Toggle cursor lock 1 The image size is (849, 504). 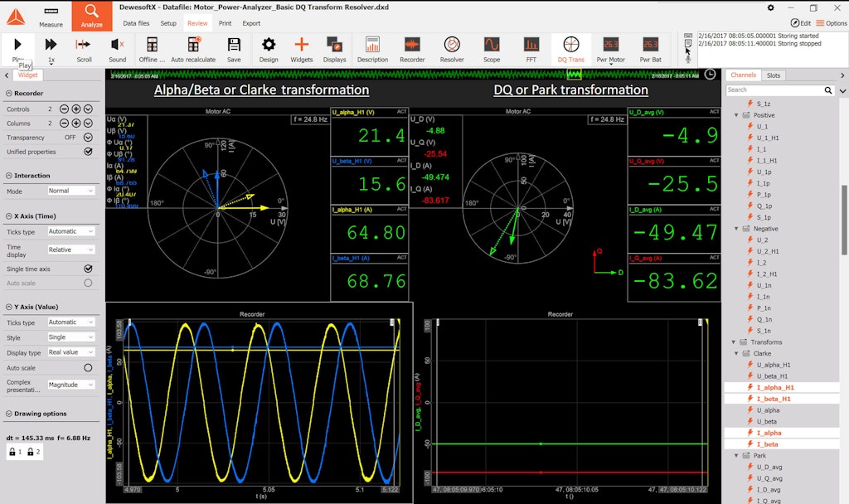[15, 452]
